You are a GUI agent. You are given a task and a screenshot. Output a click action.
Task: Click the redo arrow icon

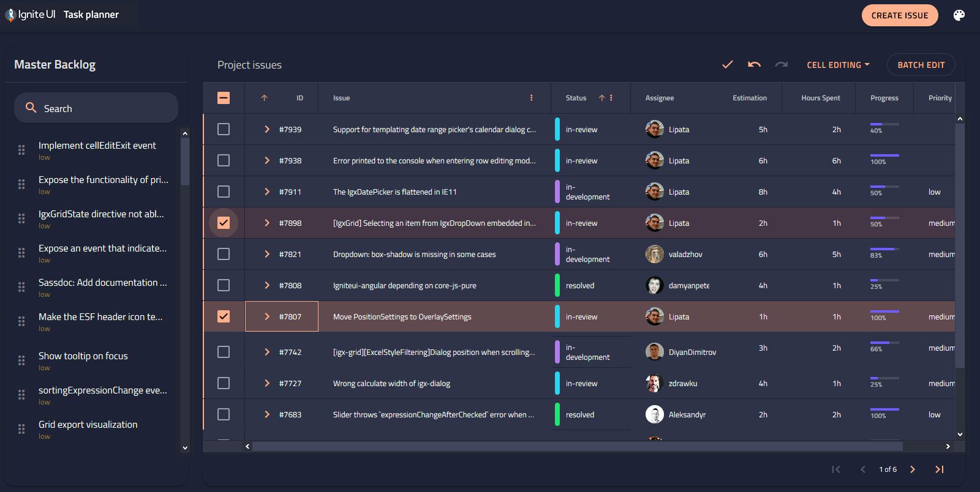(782, 64)
